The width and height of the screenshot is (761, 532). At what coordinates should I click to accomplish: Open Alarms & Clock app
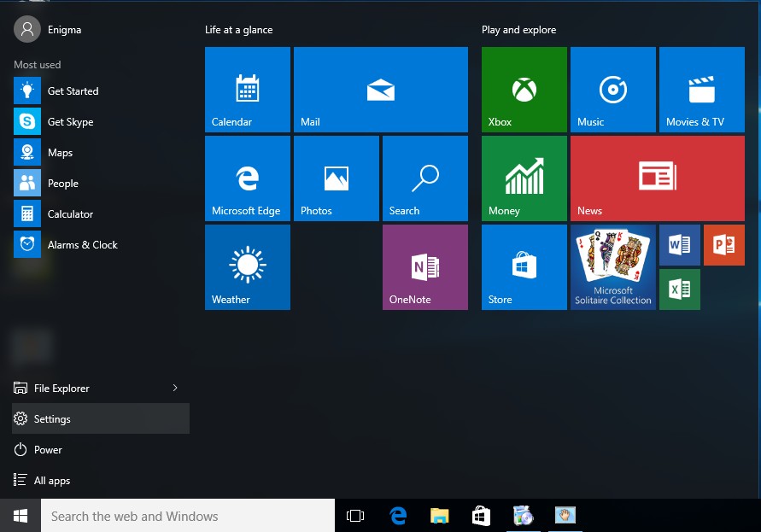coord(101,244)
